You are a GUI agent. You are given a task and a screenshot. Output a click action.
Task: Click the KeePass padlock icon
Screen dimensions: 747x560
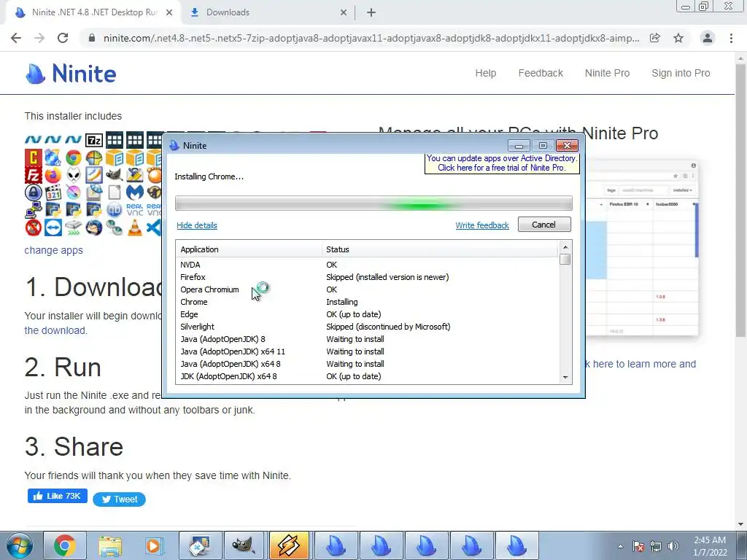(33, 192)
